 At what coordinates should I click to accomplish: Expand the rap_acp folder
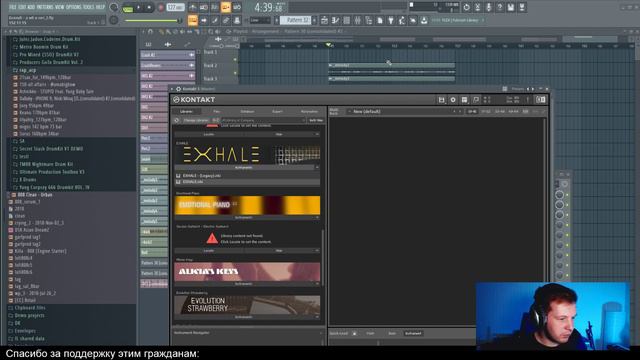[x=27, y=70]
